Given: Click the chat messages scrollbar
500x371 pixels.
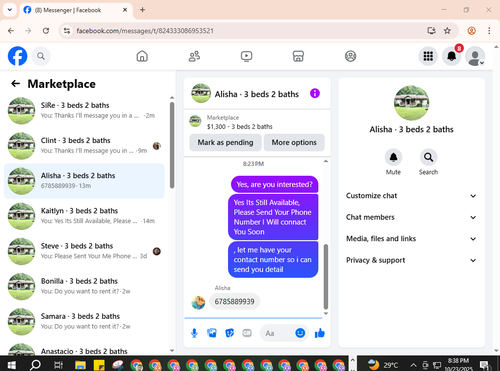Looking at the screenshot, I should 326,277.
